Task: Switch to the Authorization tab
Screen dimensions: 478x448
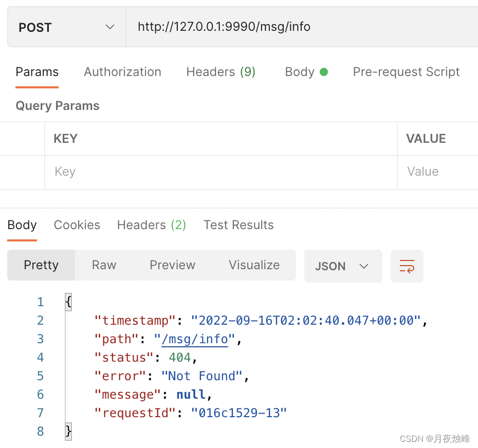Action: click(122, 72)
